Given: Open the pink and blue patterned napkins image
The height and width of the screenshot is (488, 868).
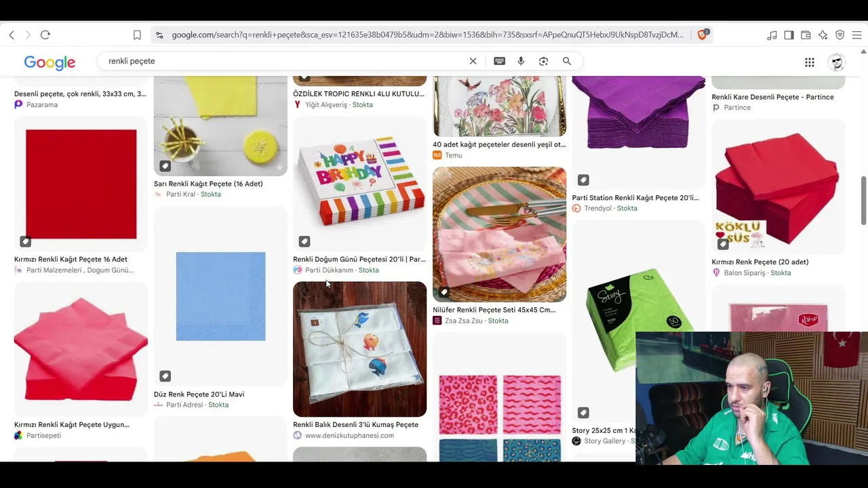Looking at the screenshot, I should coord(499,398).
